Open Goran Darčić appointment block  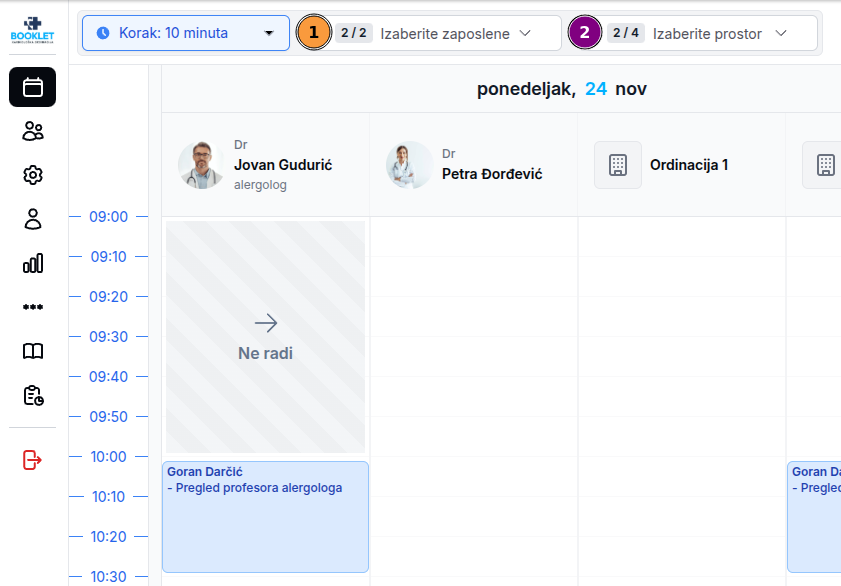coord(265,516)
